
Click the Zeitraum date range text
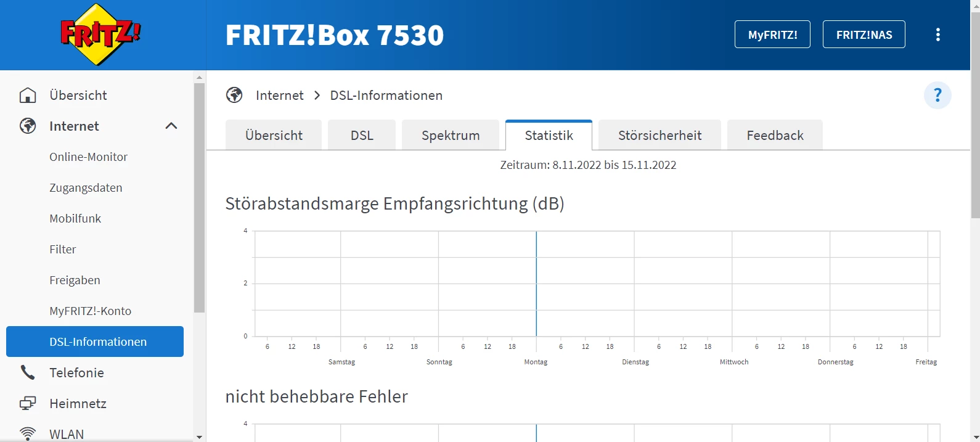point(588,165)
